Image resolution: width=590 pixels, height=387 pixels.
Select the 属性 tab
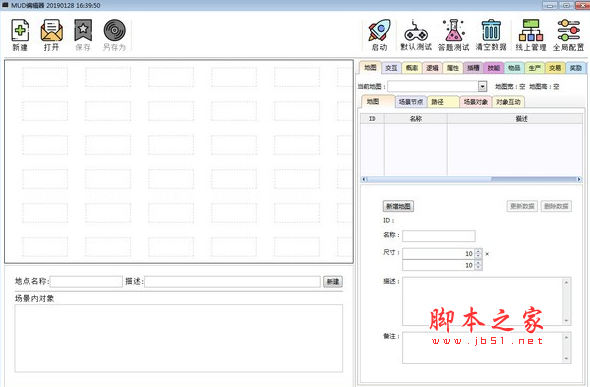[453, 68]
